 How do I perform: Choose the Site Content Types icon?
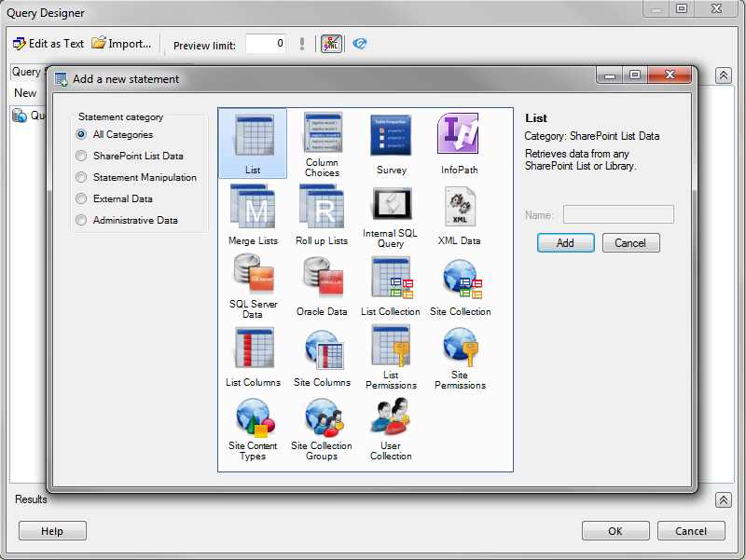[253, 421]
